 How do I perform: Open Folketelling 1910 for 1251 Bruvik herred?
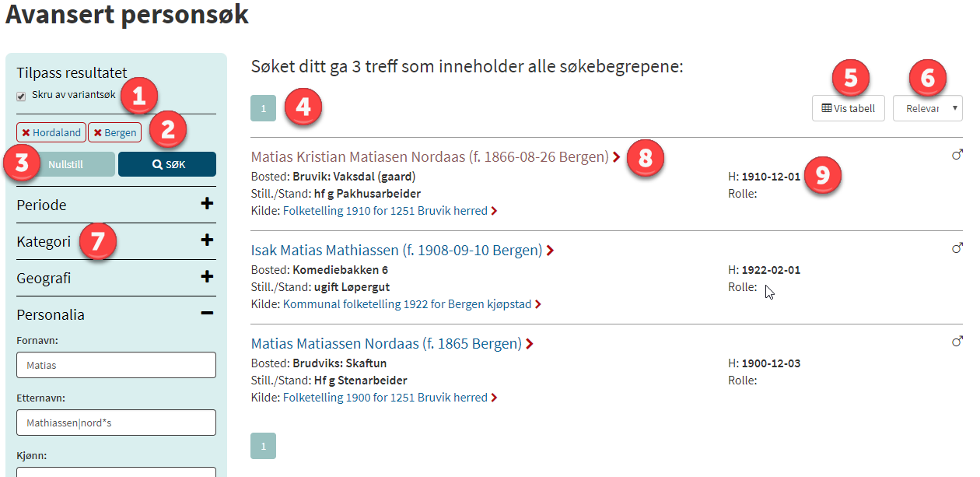[385, 211]
